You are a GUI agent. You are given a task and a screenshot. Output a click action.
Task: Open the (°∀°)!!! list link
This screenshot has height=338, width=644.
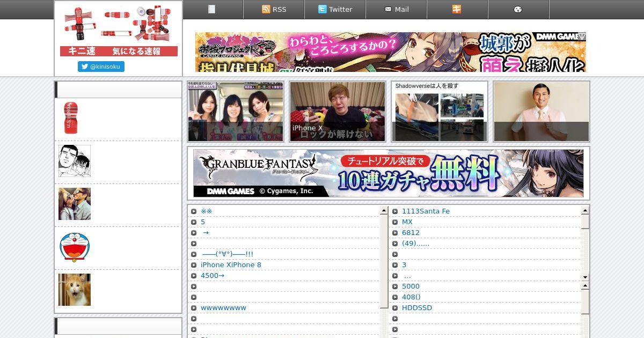tap(228, 254)
